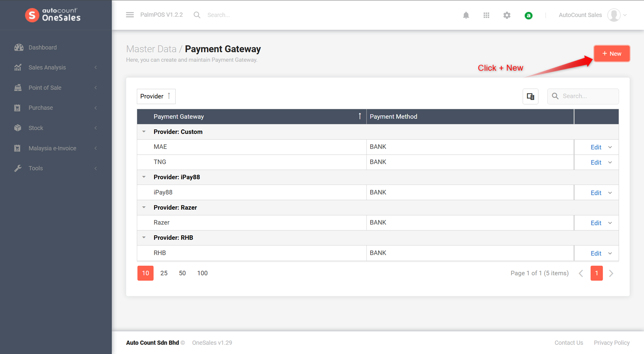Toggle Payment Gateway column sort arrow
Screen dimensions: 644x354
[360, 116]
